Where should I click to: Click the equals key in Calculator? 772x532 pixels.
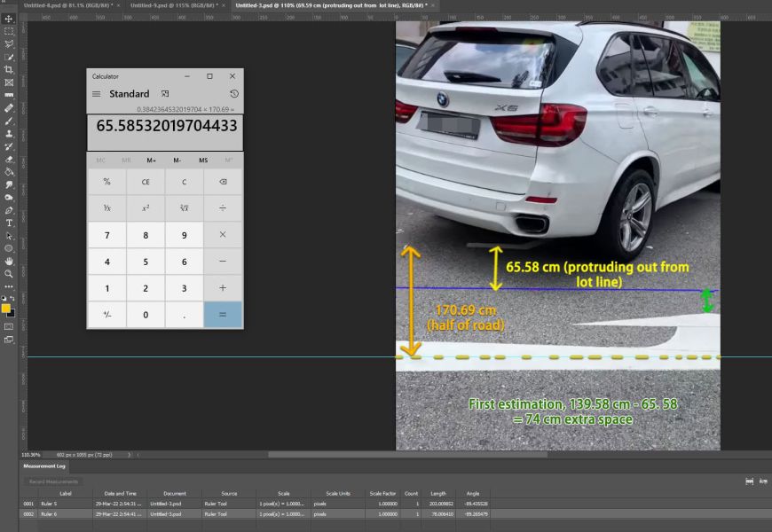(x=223, y=315)
